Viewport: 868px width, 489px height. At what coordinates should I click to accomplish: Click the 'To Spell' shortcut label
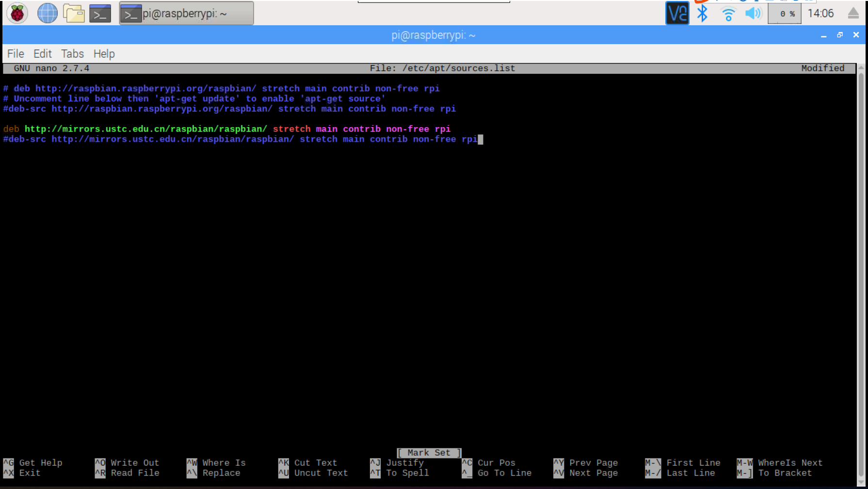coord(407,473)
